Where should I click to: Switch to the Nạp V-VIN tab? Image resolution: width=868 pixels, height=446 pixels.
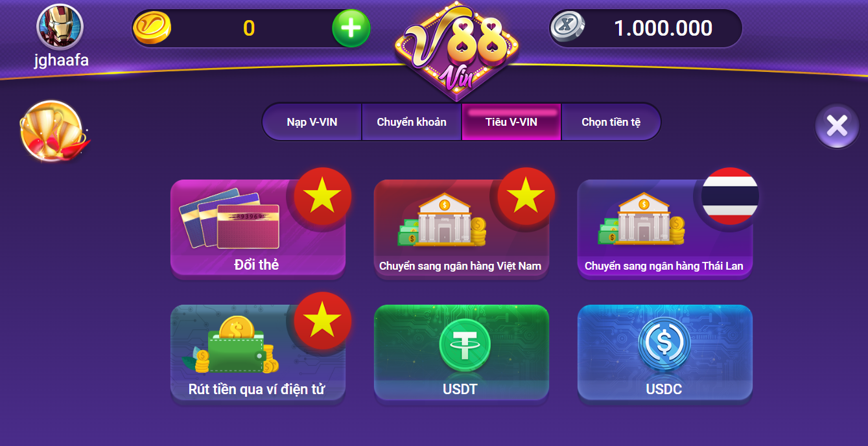tap(312, 122)
